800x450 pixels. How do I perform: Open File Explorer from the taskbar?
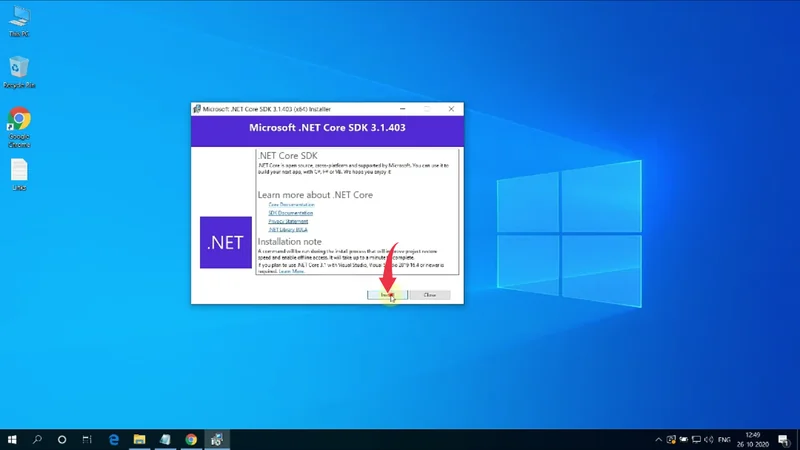[140, 439]
